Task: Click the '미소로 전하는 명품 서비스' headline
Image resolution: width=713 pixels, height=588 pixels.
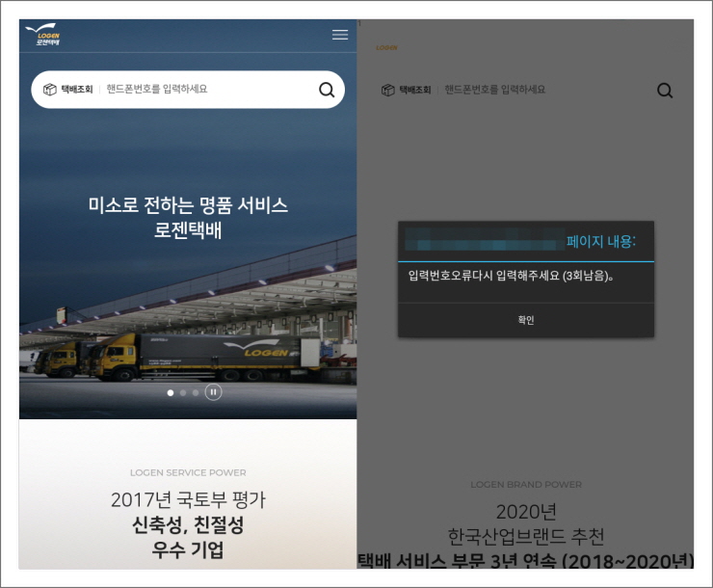Action: tap(188, 205)
